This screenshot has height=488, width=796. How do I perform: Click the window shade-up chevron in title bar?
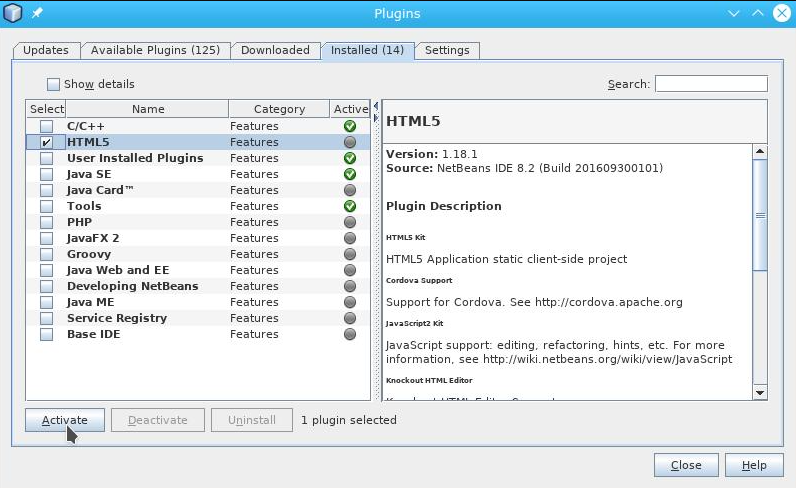tap(757, 13)
